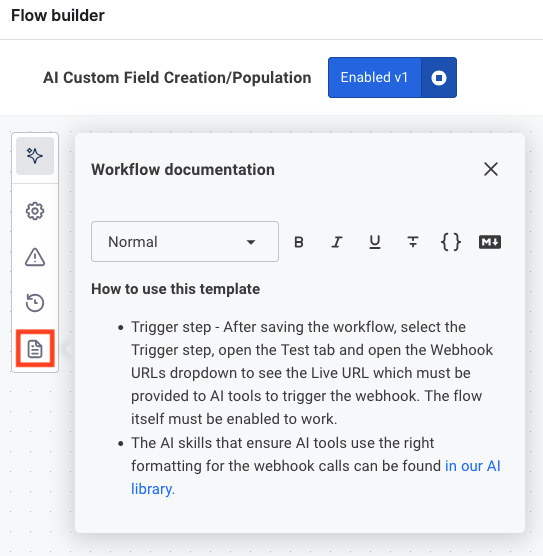Click the stop icon beside Enabled v1
Screen dimensions: 543x556
439,77
